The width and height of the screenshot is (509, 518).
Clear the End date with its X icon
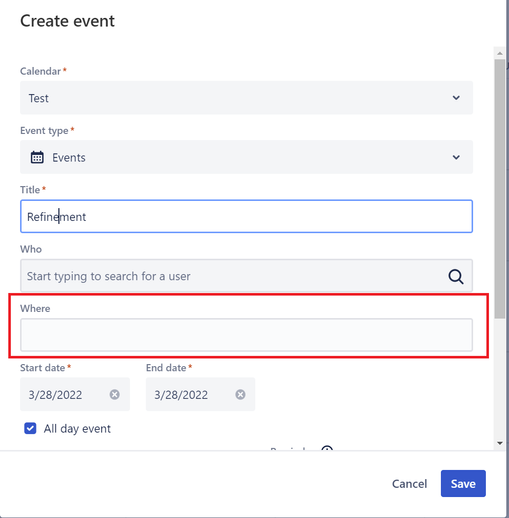coord(240,395)
